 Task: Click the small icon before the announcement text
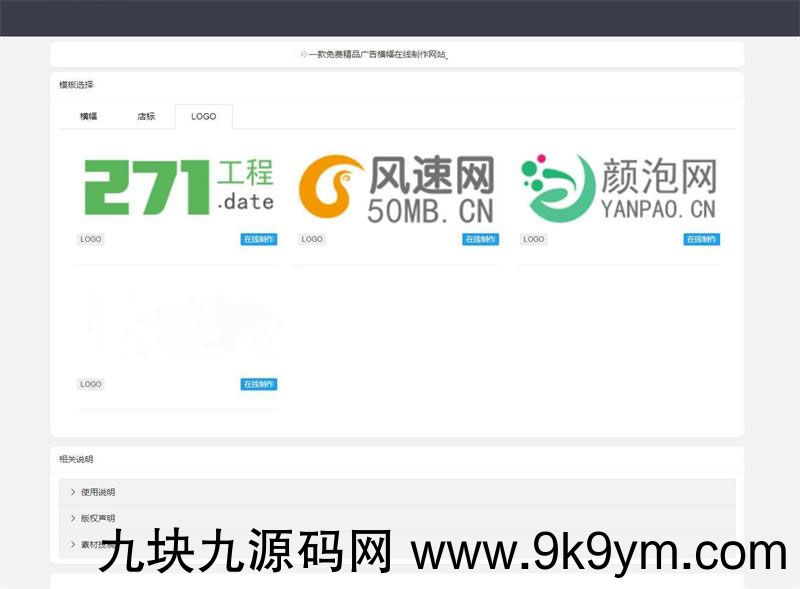[x=304, y=55]
